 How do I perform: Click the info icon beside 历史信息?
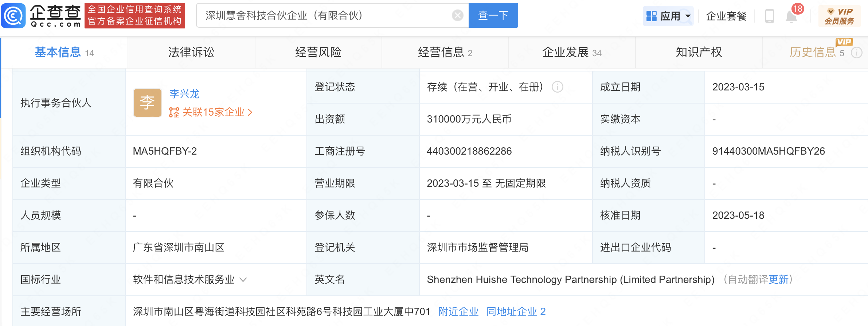pyautogui.click(x=856, y=53)
